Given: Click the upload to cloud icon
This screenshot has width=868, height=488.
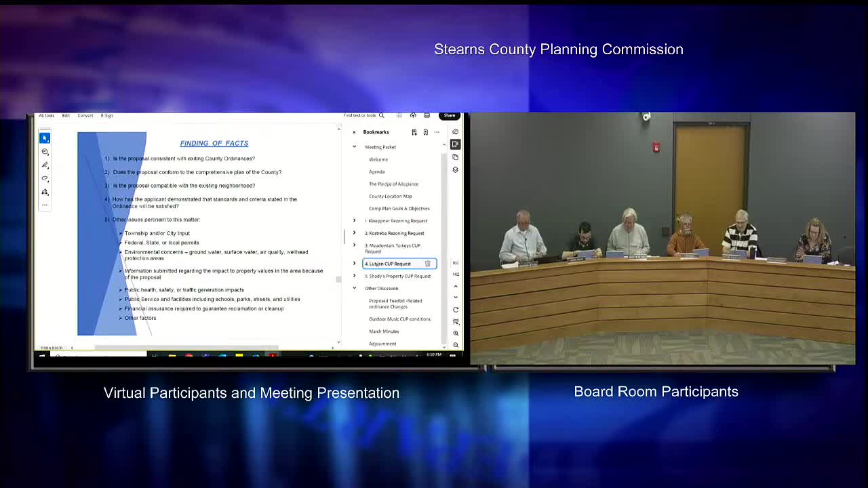Looking at the screenshot, I should 413,116.
